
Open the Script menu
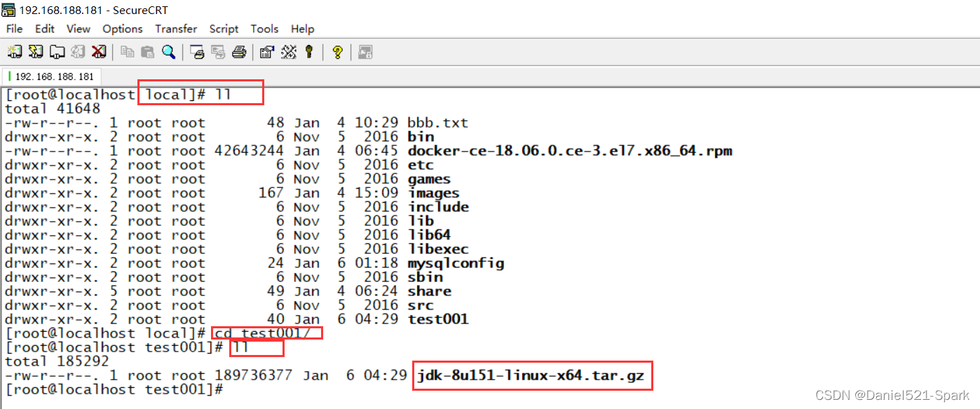224,29
